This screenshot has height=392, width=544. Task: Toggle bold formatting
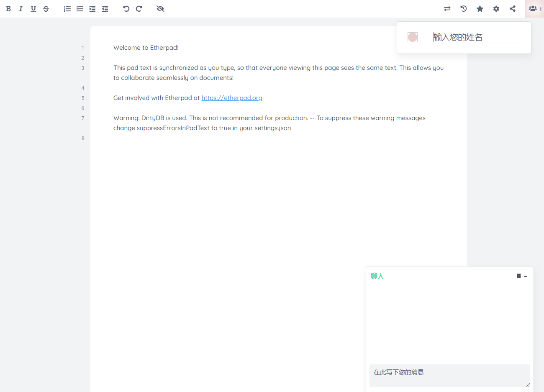coord(8,9)
